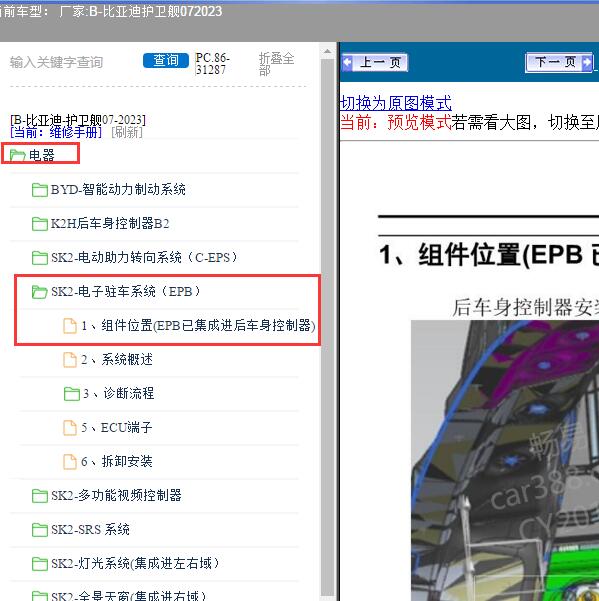599x601 pixels.
Task: Click folder icon beside SK2-灯光系统
Action: (39, 564)
